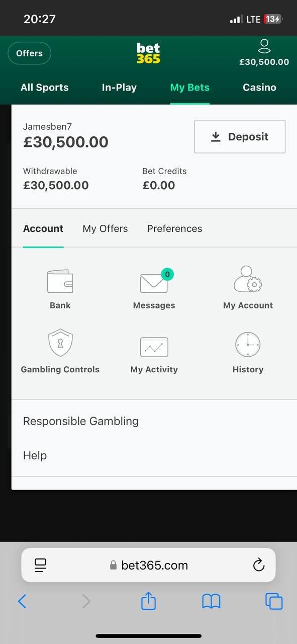Image resolution: width=297 pixels, height=644 pixels.
Task: Open My Activity chart icon
Action: click(154, 347)
